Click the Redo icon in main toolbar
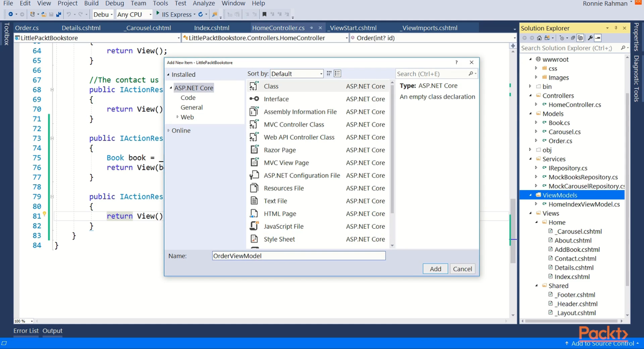The image size is (644, 349). click(80, 14)
